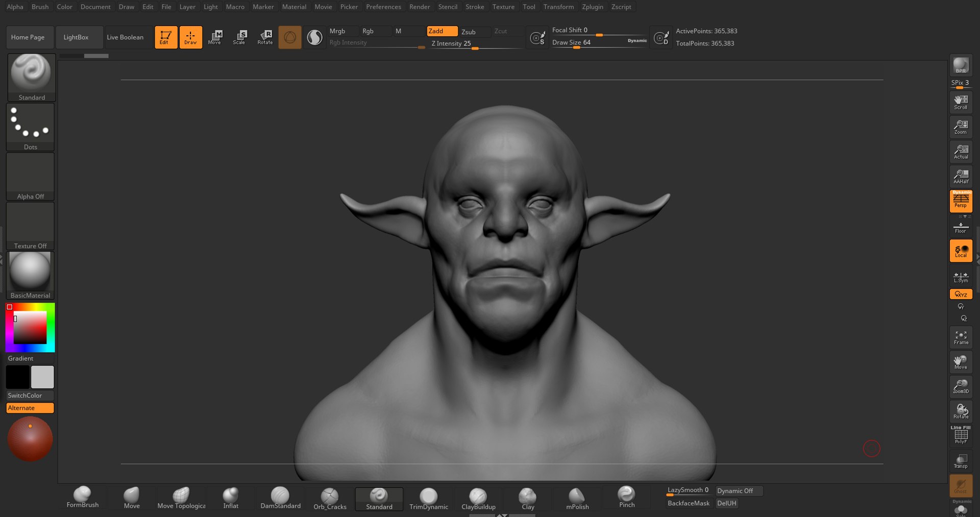
Task: Select the Orb_Cracks brush
Action: [x=330, y=499]
